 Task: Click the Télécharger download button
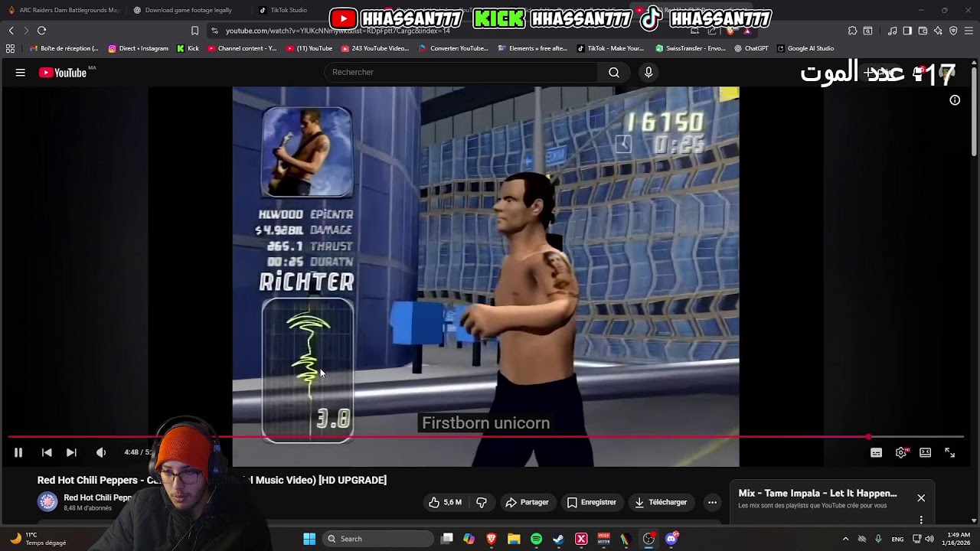(x=661, y=502)
